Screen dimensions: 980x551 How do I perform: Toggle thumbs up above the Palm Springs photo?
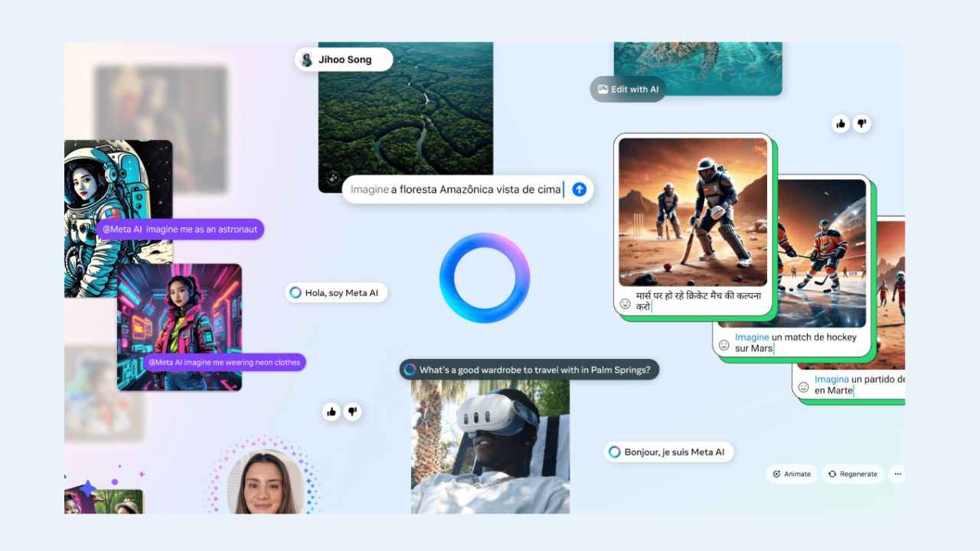point(332,412)
